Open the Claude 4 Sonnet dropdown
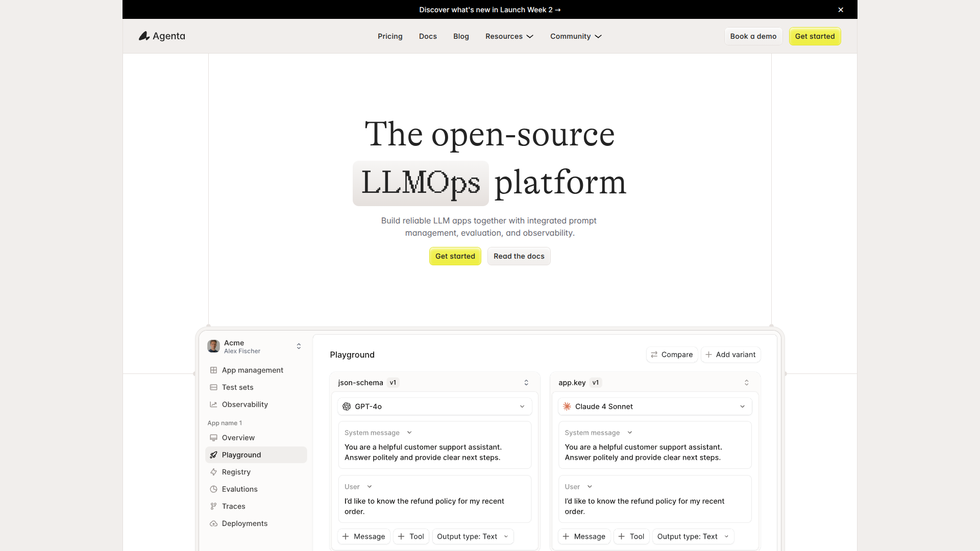 pos(655,407)
